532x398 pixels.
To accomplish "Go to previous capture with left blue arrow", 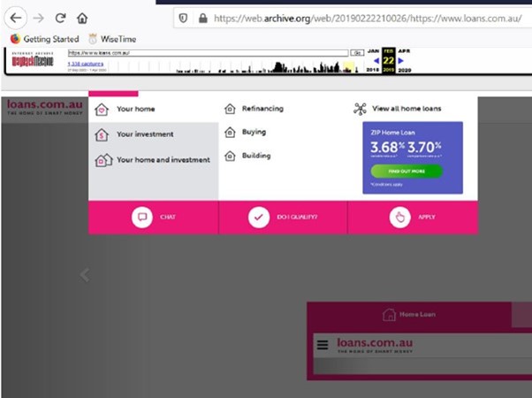I will point(376,61).
